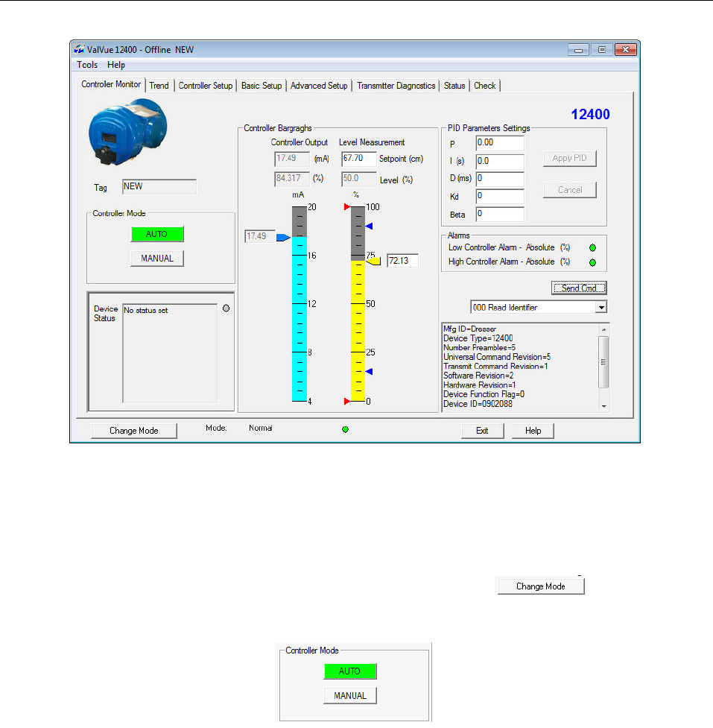The image size is (713, 728).
Task: Minimize the ValVue 12400 window
Action: tap(578, 50)
